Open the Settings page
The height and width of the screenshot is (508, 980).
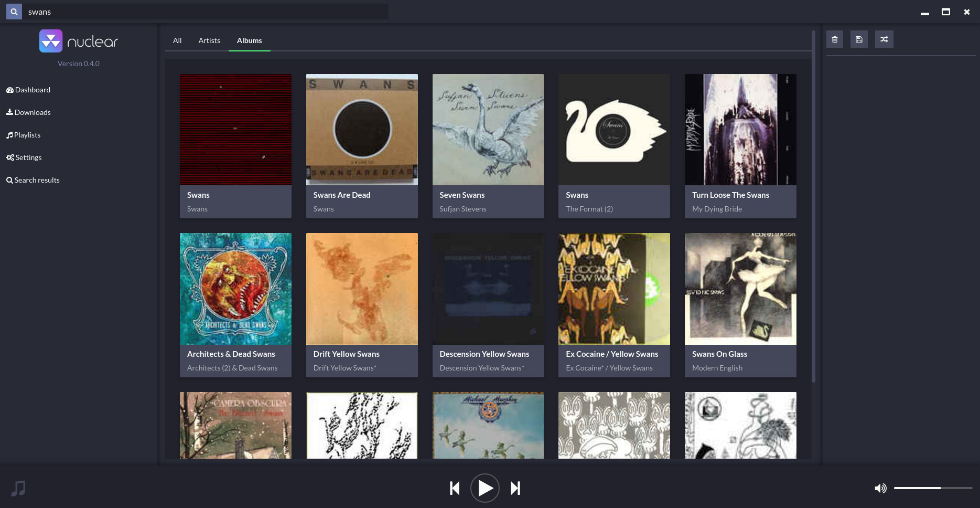[24, 157]
